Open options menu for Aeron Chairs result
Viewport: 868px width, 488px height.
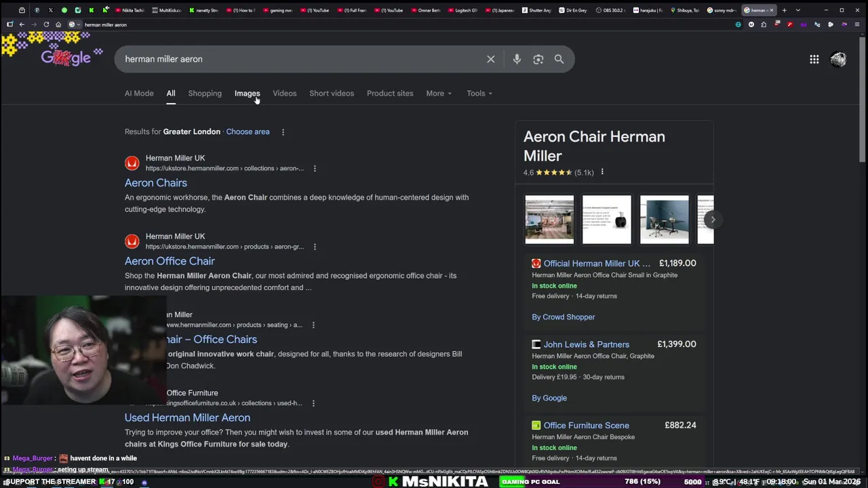click(x=315, y=168)
